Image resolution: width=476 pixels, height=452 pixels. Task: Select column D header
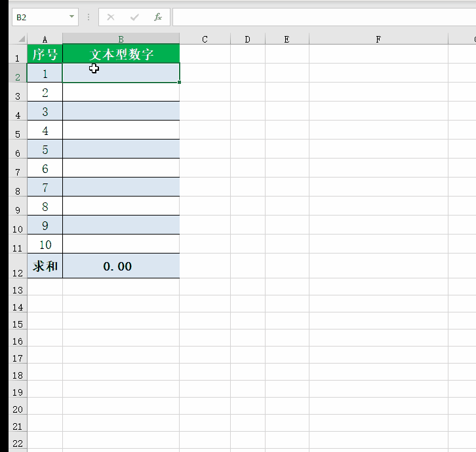point(248,39)
